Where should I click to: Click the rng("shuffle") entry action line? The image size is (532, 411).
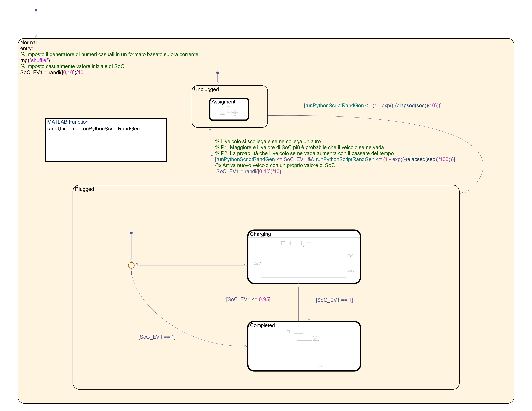pyautogui.click(x=35, y=60)
